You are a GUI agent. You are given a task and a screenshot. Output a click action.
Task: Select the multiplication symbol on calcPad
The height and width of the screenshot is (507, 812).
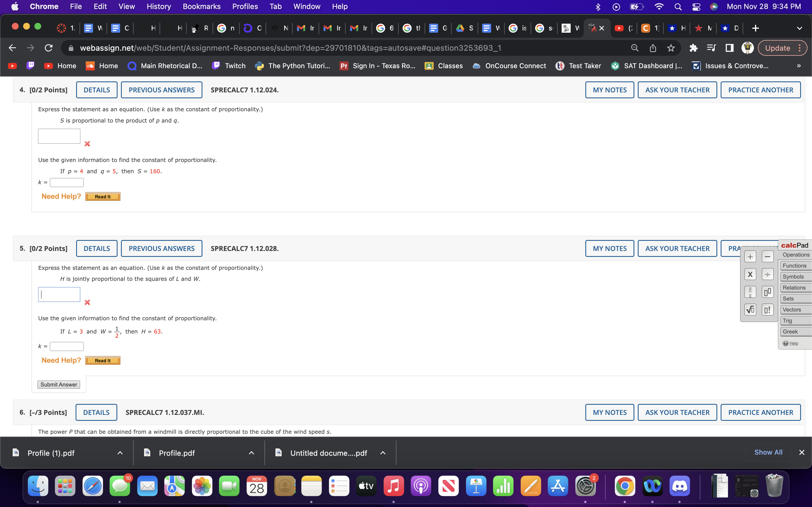point(750,274)
